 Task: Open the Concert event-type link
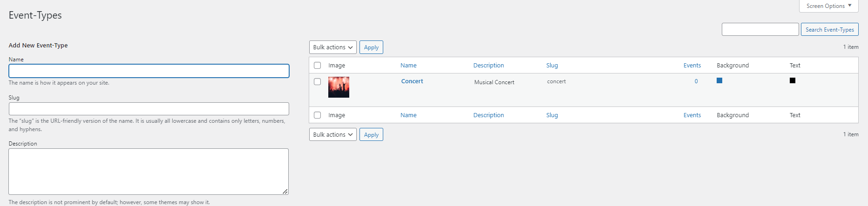point(412,81)
